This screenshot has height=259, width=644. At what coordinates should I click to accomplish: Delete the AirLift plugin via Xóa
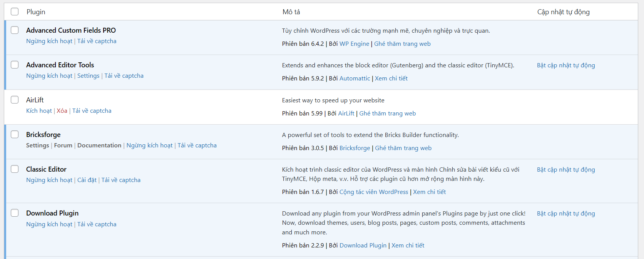pyautogui.click(x=62, y=111)
